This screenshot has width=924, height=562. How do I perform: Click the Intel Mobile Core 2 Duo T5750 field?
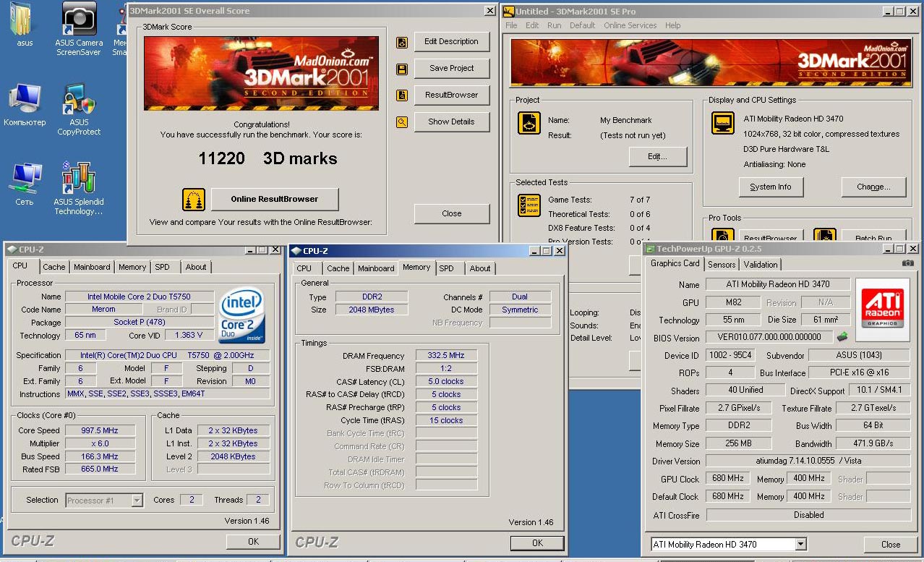click(x=140, y=297)
